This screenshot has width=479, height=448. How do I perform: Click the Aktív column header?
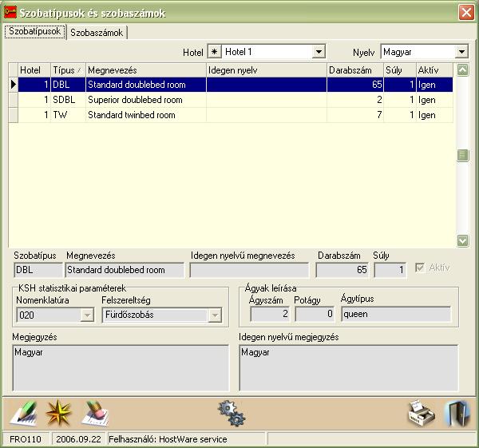(x=434, y=70)
